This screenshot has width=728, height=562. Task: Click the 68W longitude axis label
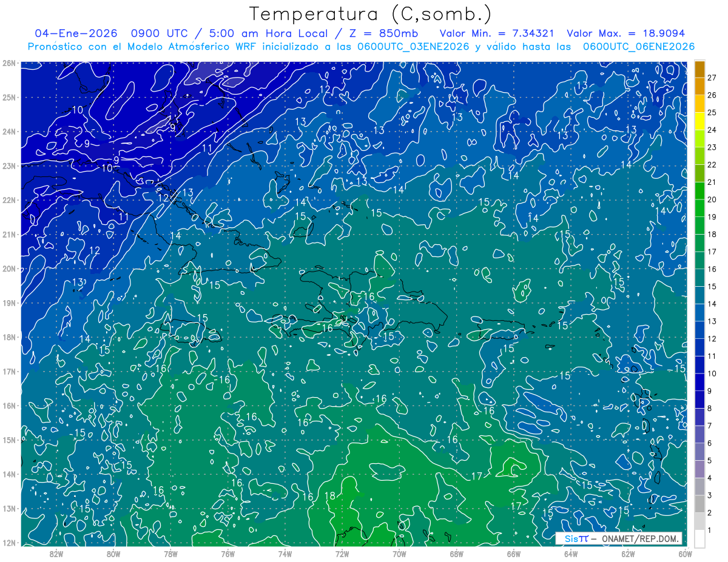[x=456, y=554]
